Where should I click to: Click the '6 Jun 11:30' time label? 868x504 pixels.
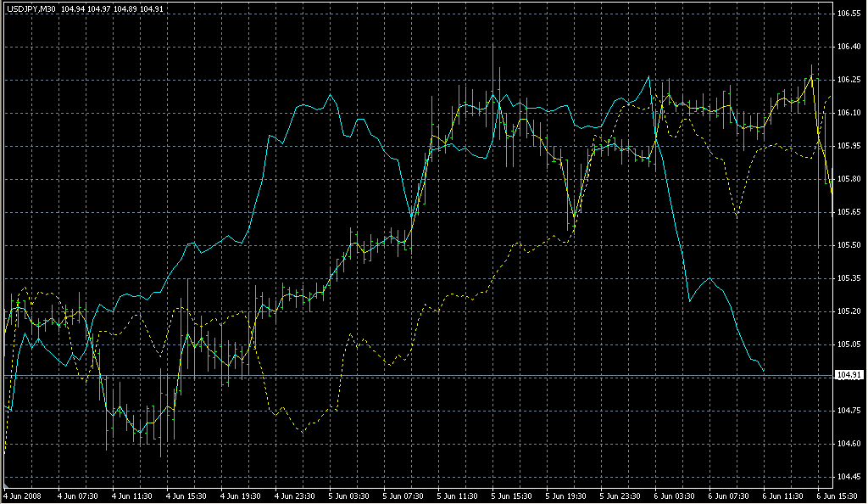[785, 496]
